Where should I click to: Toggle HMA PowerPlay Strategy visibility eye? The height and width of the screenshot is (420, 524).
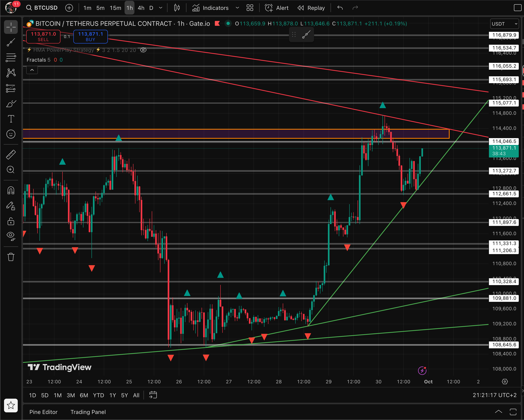pos(143,50)
